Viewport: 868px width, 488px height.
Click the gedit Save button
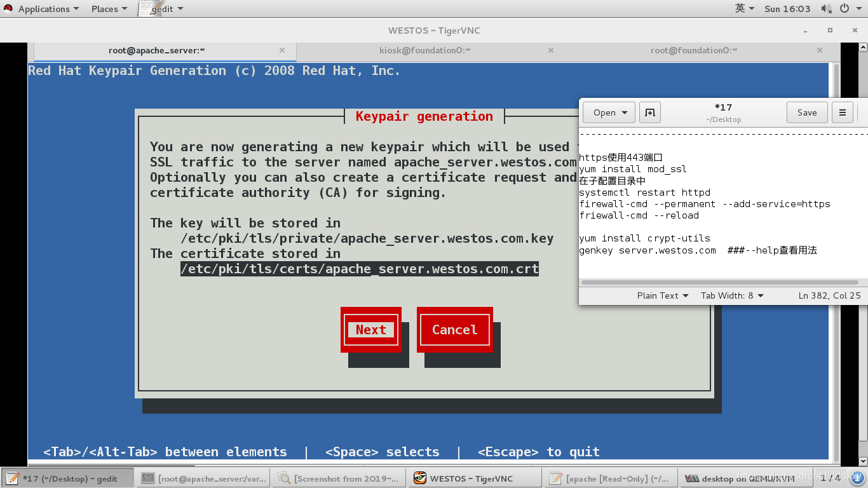tap(807, 112)
